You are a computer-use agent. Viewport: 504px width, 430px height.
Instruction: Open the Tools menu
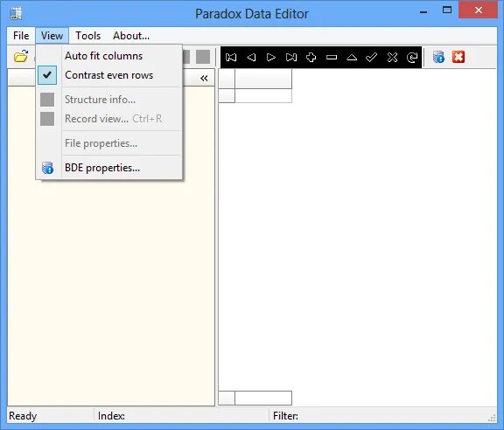88,36
